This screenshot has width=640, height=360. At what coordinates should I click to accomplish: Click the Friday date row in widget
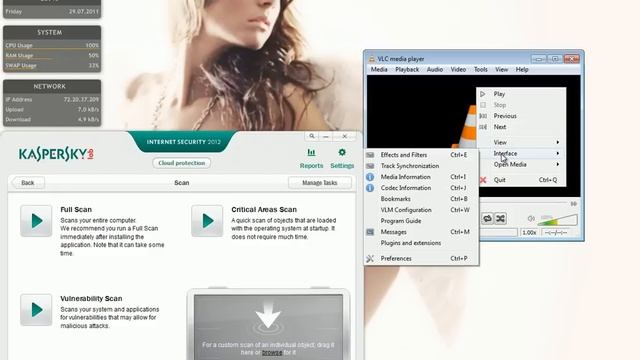(x=52, y=11)
